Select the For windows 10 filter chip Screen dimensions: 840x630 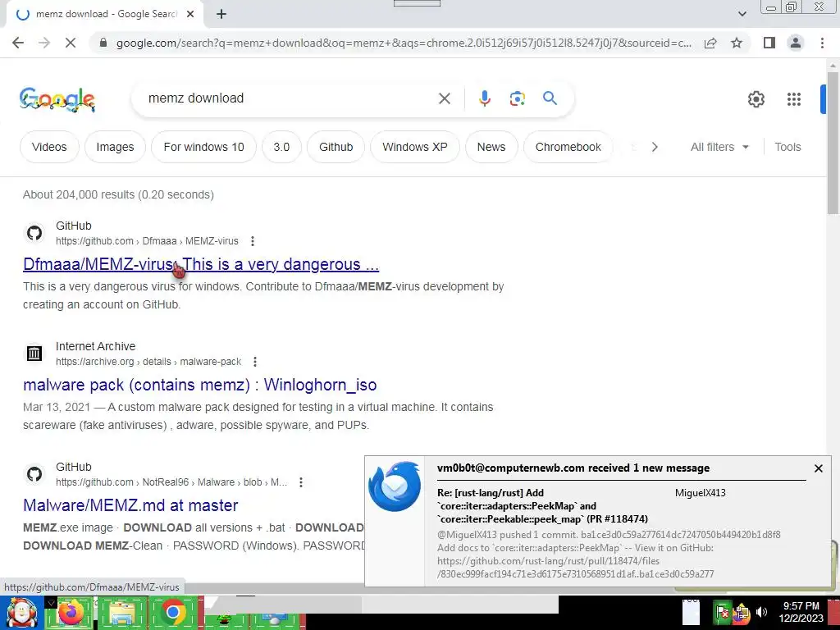(x=203, y=147)
